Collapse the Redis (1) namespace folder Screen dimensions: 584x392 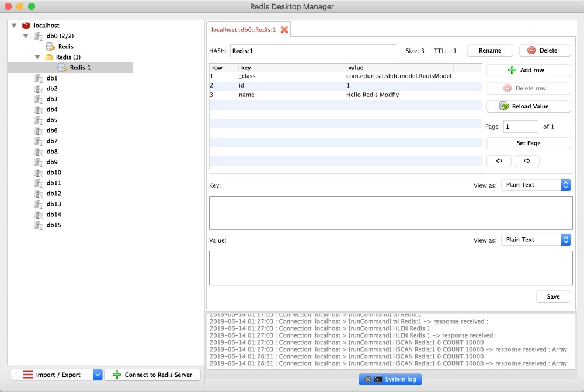pyautogui.click(x=37, y=57)
